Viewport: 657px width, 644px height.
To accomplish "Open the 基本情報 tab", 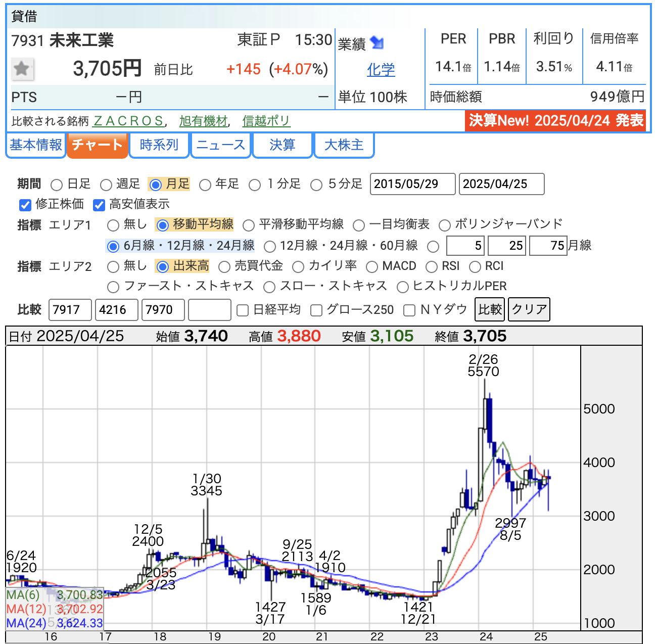I will tap(36, 146).
